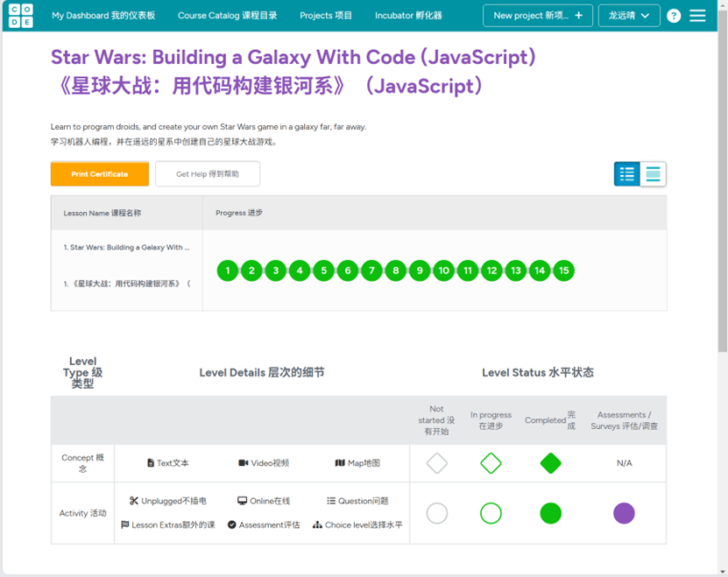
Task: Click the Map icon in legend
Action: (x=340, y=463)
